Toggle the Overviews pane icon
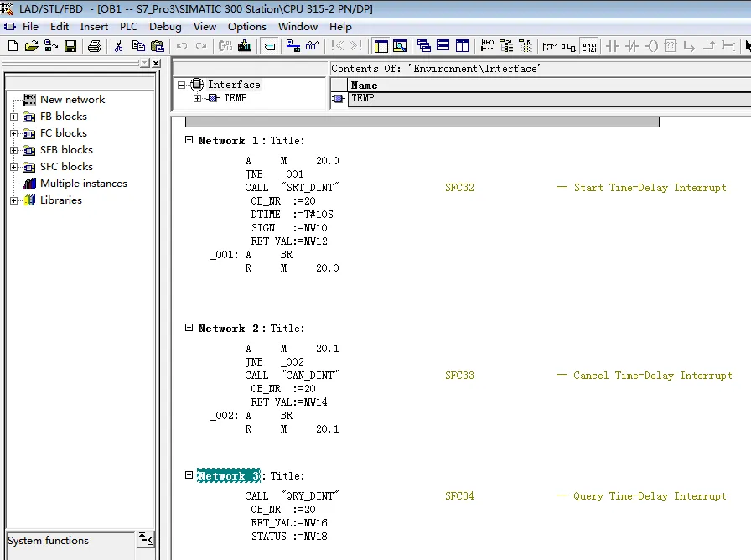 [x=381, y=46]
